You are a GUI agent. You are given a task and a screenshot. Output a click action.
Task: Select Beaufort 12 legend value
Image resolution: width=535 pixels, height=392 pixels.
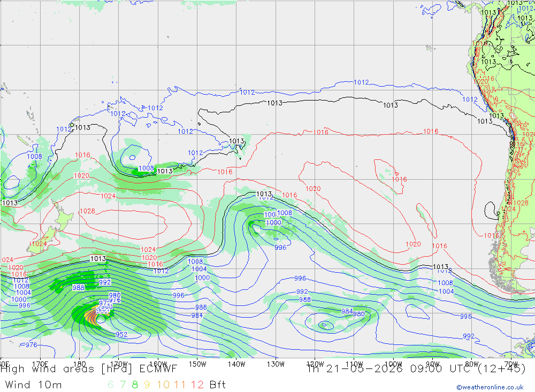[197, 385]
